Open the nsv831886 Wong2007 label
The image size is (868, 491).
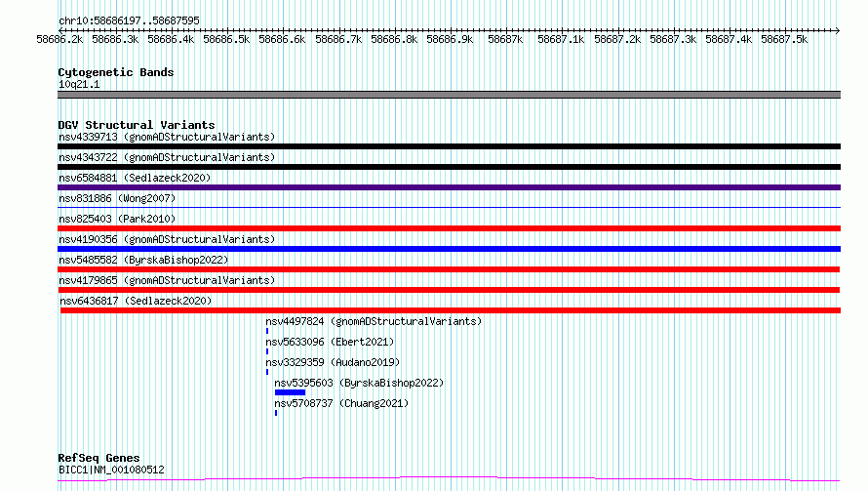pyautogui.click(x=117, y=198)
